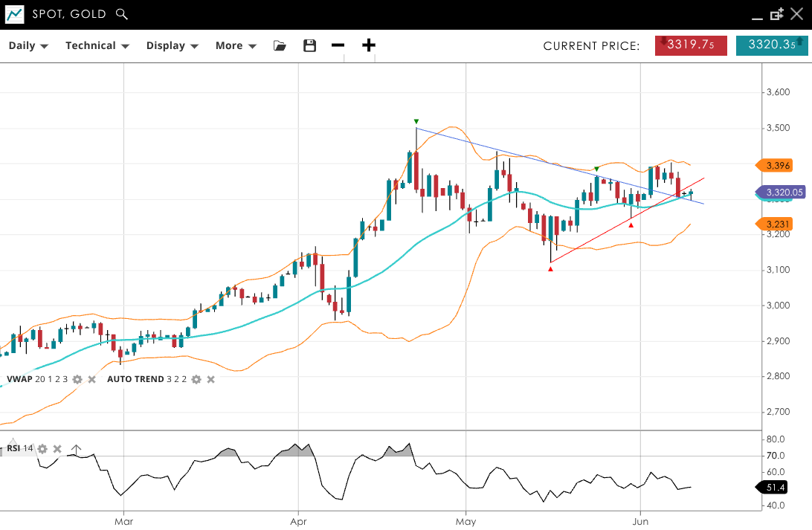The width and height of the screenshot is (812, 530).
Task: Open saved chart via folder icon
Action: pyautogui.click(x=280, y=45)
